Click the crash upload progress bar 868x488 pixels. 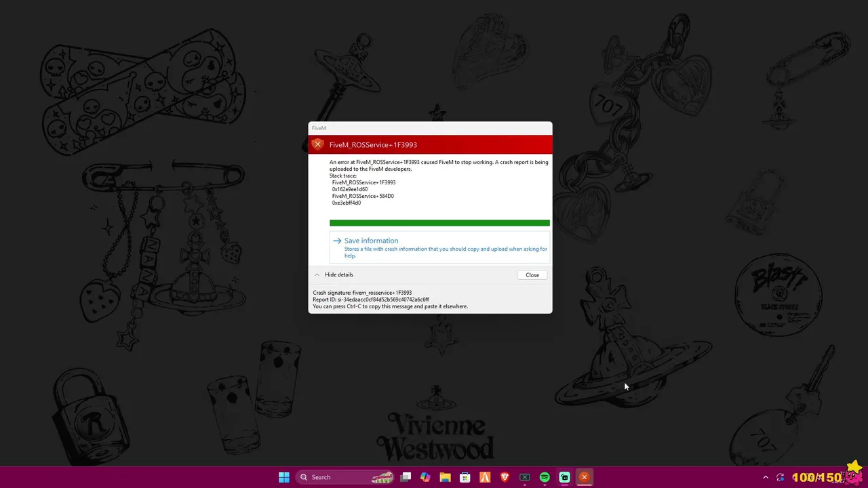pos(439,223)
